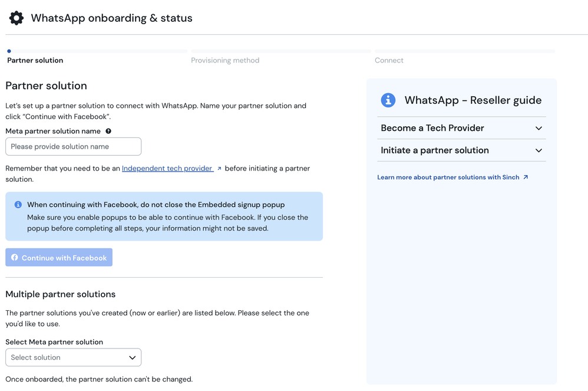This screenshot has height=391, width=588.
Task: Click the external link arrow on the Sinch learn more link
Action: point(525,177)
